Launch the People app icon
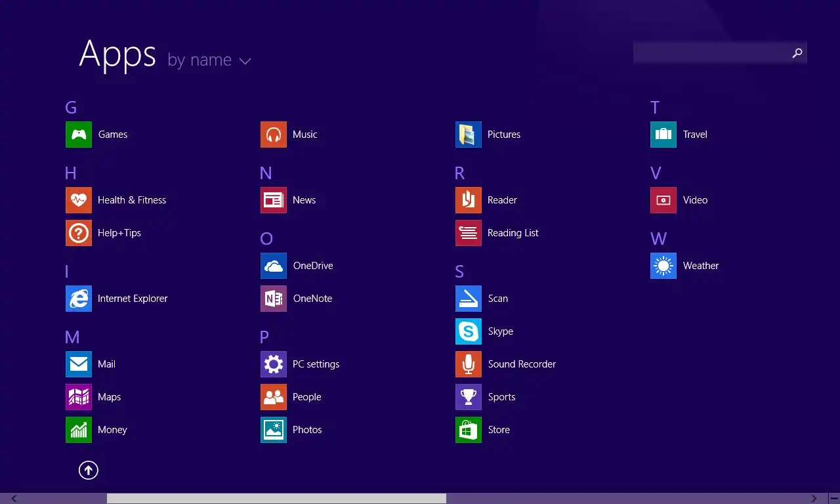 tap(274, 397)
